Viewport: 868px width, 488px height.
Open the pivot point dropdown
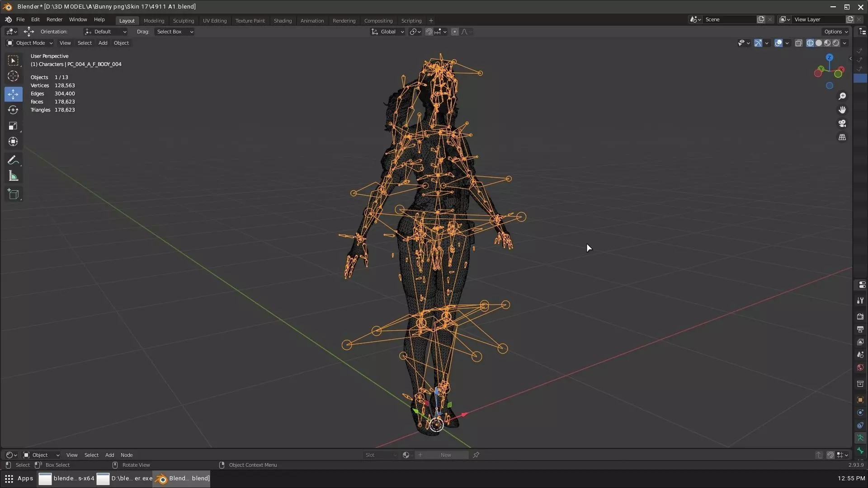coord(415,32)
